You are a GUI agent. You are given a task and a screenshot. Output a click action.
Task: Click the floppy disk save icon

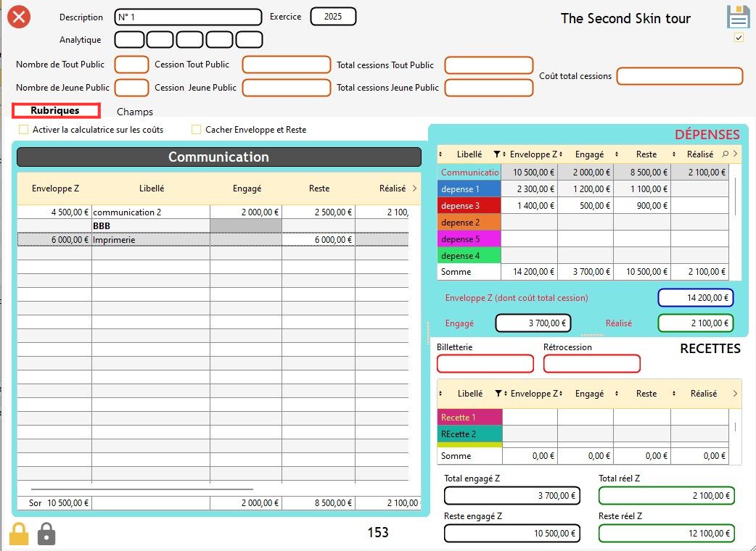[738, 17]
